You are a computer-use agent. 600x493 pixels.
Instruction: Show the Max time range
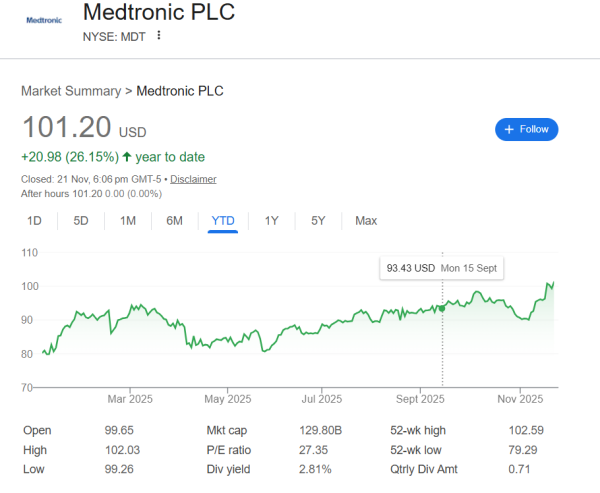366,220
